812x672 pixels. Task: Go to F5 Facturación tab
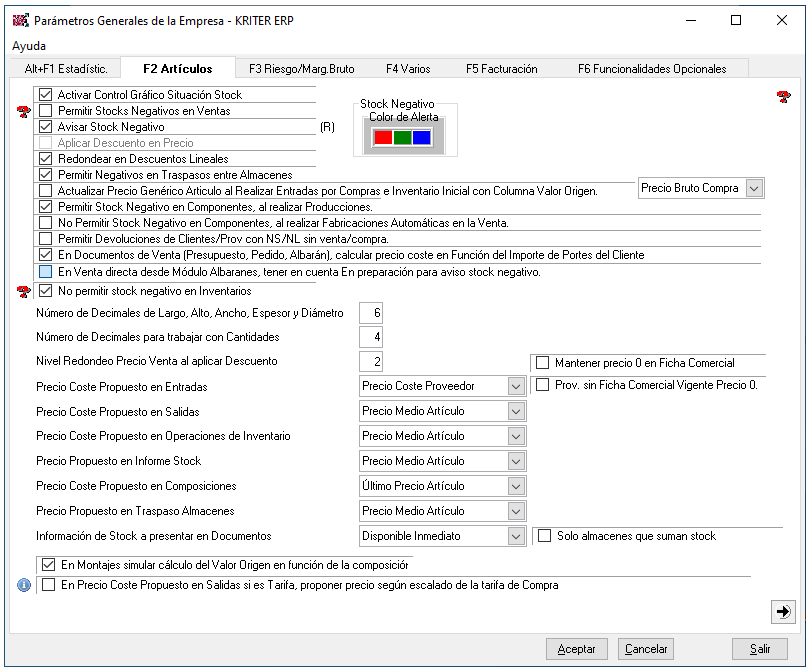coord(501,69)
